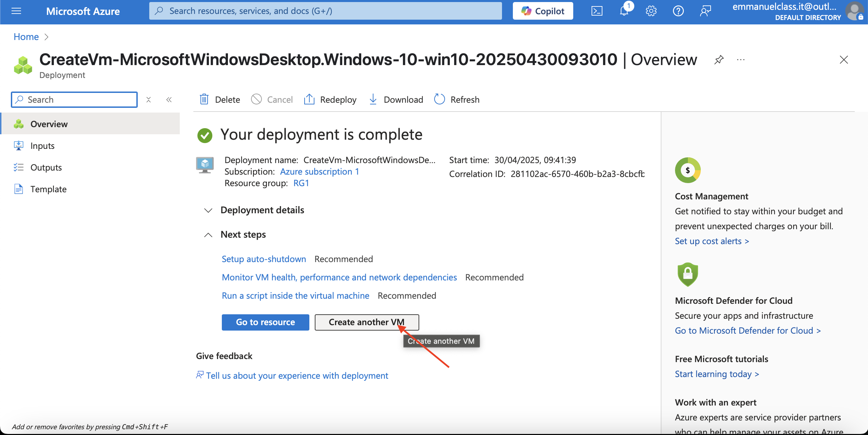Clear the sidebar search box

click(149, 100)
